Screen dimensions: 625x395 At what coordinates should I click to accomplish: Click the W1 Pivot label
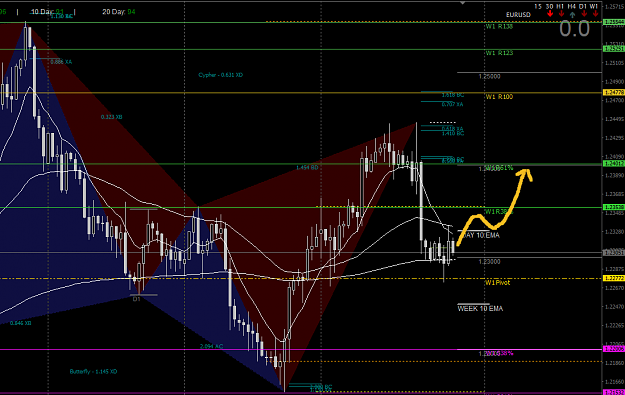(x=497, y=283)
